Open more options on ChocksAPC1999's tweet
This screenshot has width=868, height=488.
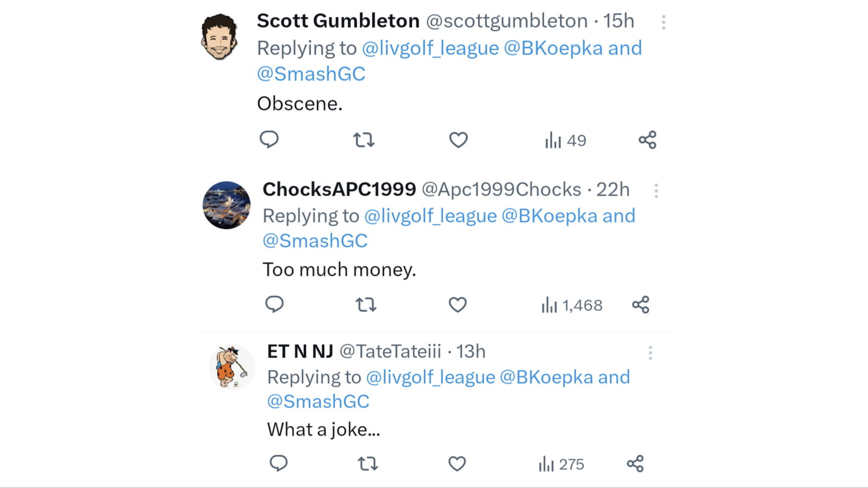(x=656, y=191)
